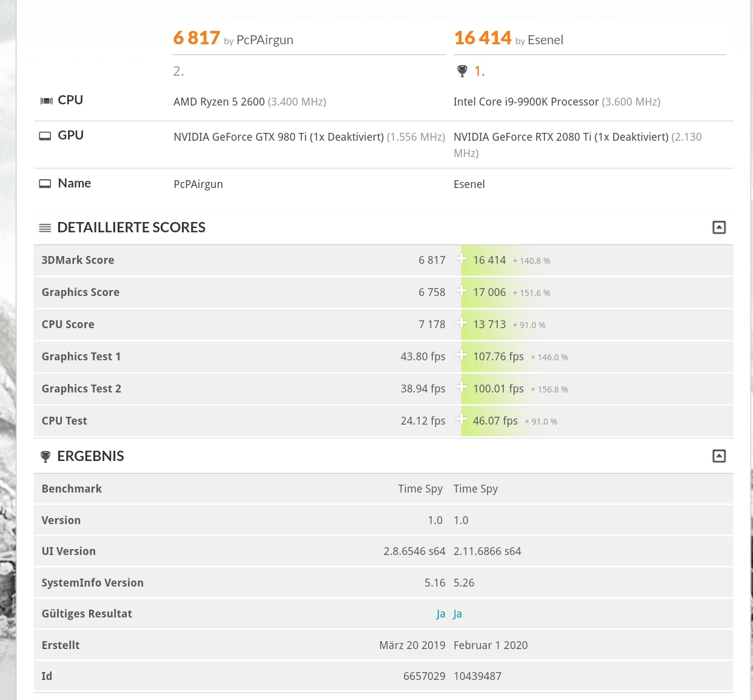The width and height of the screenshot is (753, 700).
Task: Click the Esenel value in Name row
Action: (469, 184)
